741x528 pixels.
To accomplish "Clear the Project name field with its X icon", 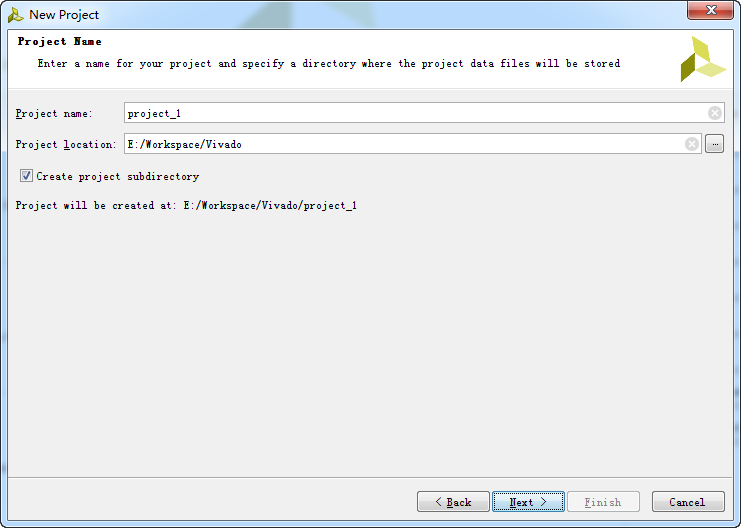I will pos(715,113).
